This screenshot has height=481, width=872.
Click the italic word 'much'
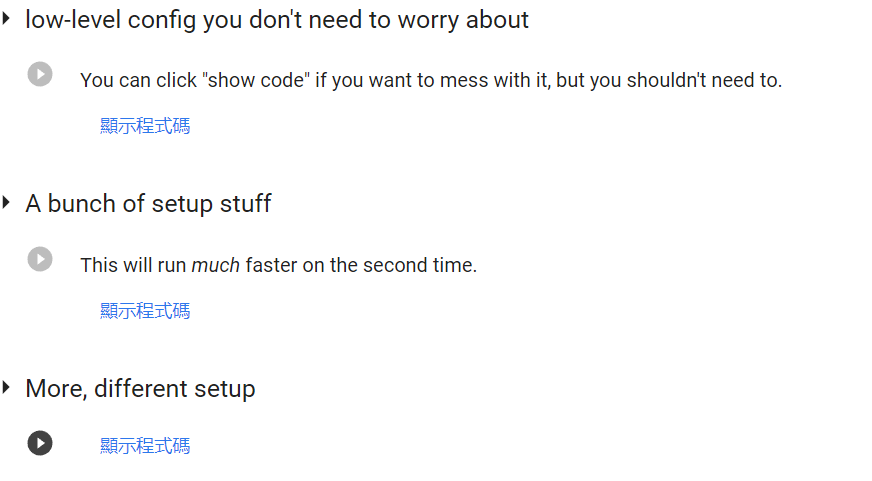215,265
